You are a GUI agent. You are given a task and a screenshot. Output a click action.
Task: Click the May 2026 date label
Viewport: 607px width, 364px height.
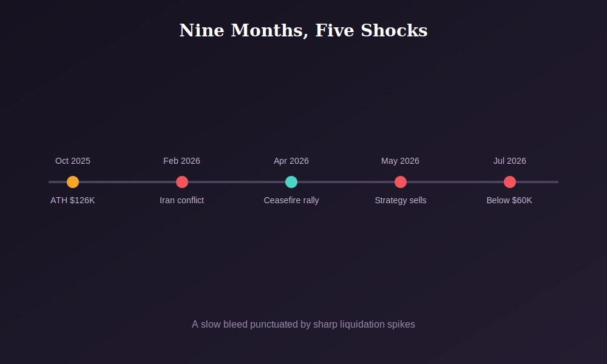click(400, 161)
